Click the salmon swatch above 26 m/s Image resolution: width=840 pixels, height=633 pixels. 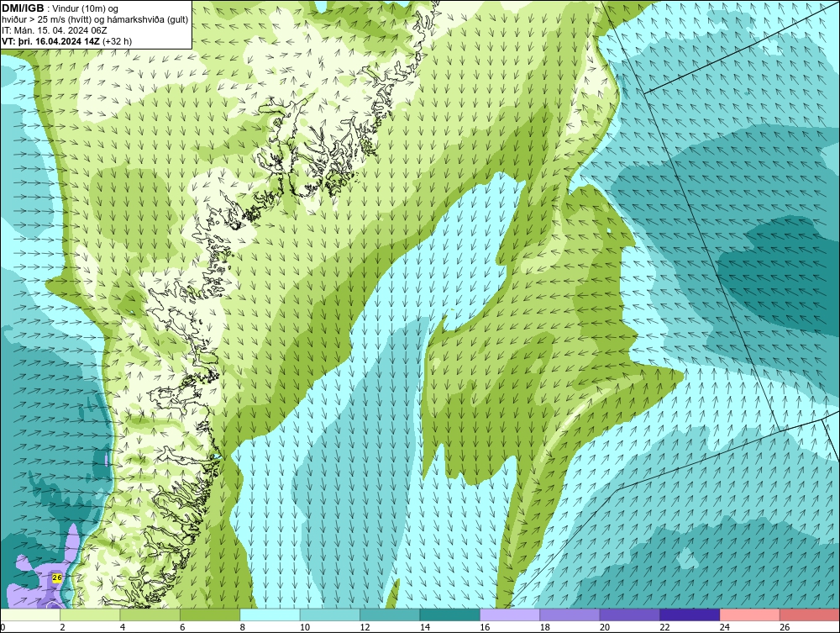tap(810, 615)
